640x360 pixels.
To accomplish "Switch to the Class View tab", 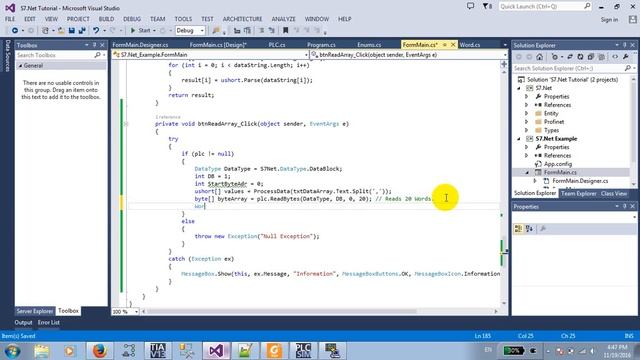I will tap(613, 194).
